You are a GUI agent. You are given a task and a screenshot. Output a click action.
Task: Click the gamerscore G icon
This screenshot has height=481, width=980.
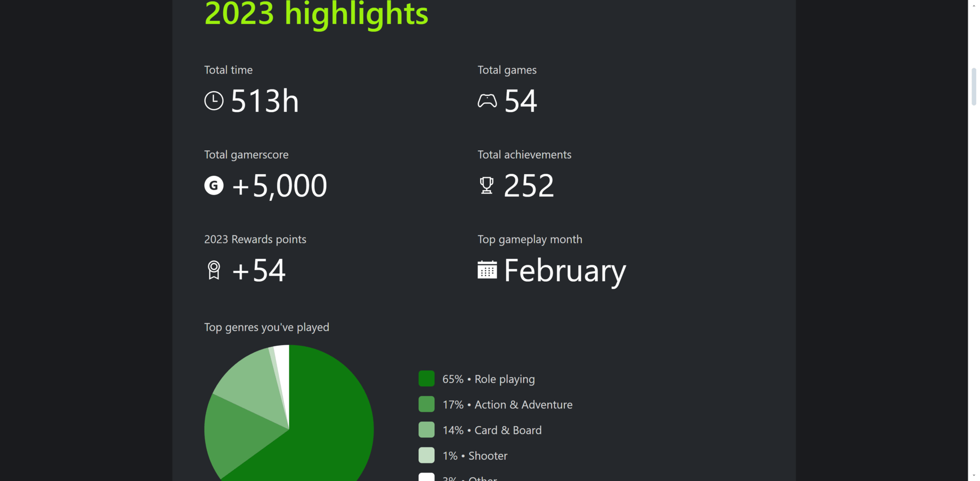(x=214, y=185)
